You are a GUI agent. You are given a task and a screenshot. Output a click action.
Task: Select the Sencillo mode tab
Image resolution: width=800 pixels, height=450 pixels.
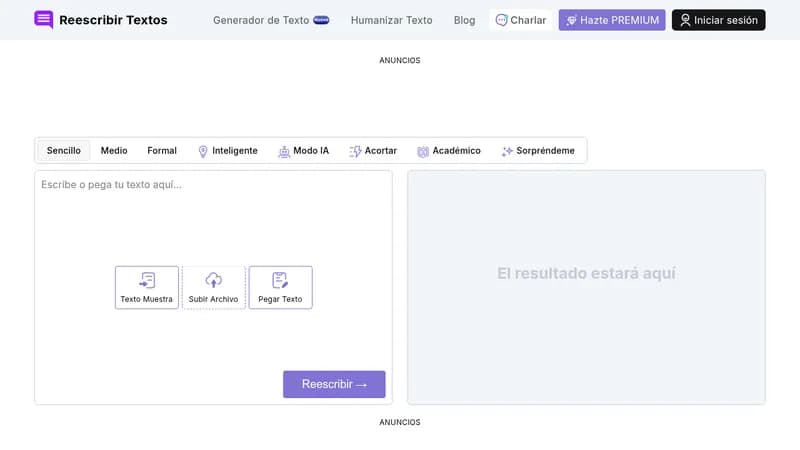(64, 151)
